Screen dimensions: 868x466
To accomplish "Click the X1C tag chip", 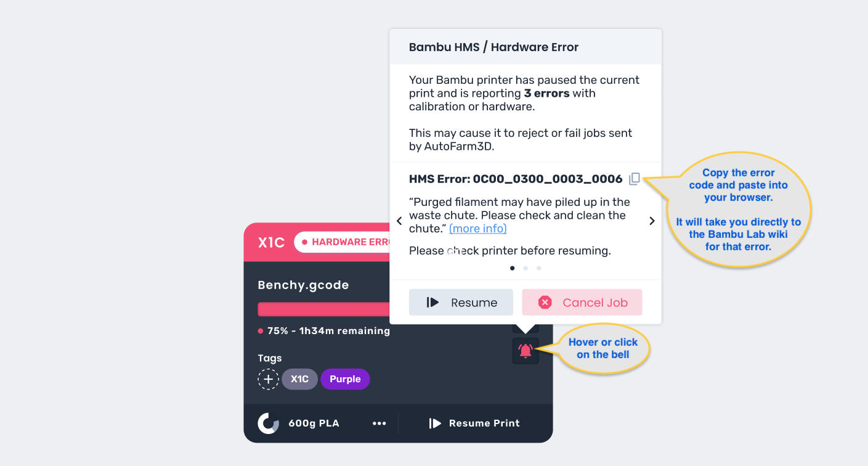I will [x=300, y=379].
